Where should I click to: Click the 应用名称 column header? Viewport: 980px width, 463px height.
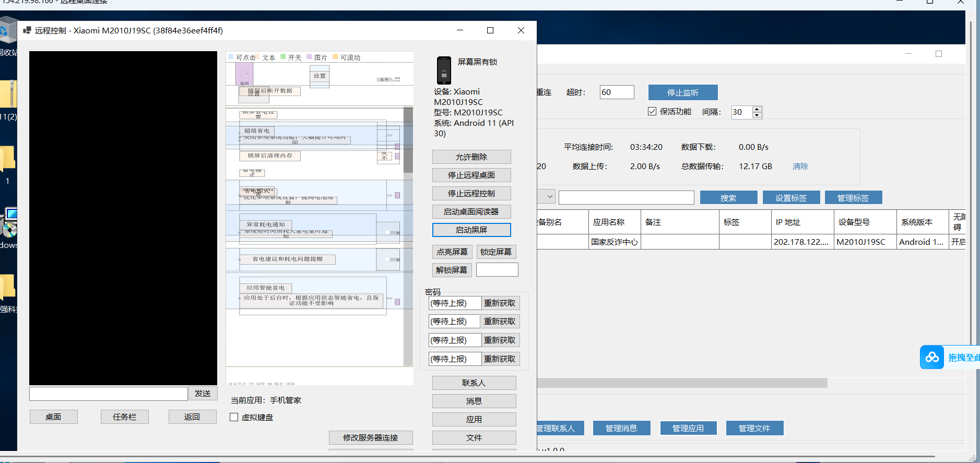[x=614, y=222]
